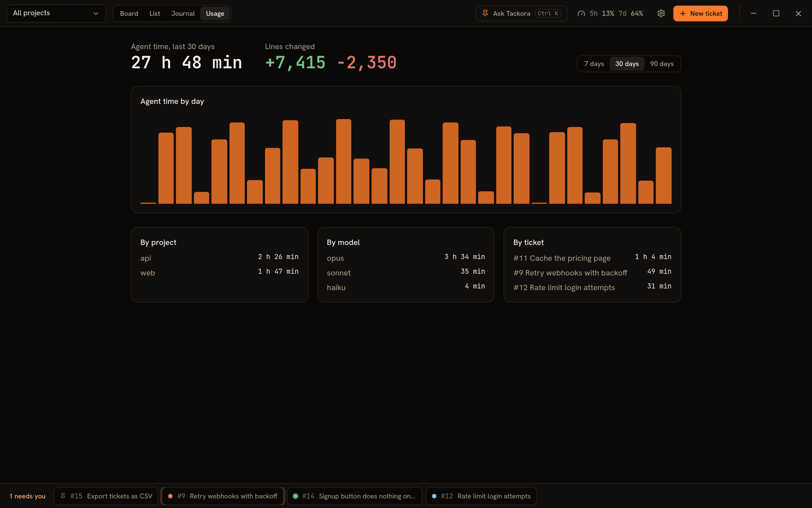Click the 7d 64% usage indicator
Image resolution: width=812 pixels, height=508 pixels.
[631, 14]
